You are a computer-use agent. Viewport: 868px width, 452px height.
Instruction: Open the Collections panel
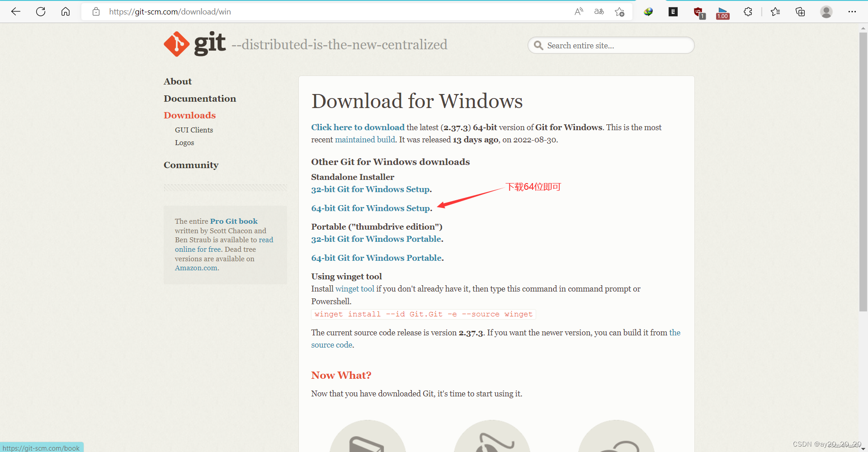pos(800,12)
